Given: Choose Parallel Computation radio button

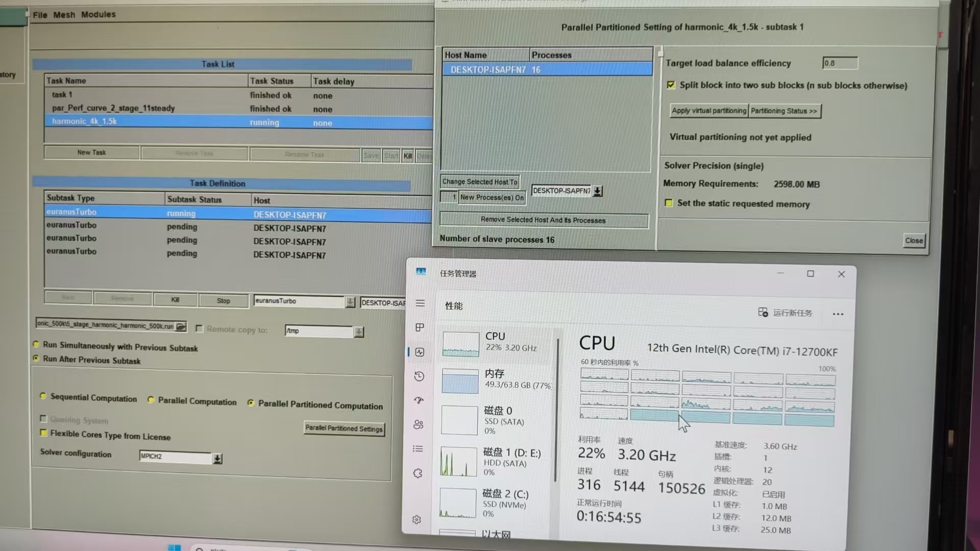Looking at the screenshot, I should point(151,399).
